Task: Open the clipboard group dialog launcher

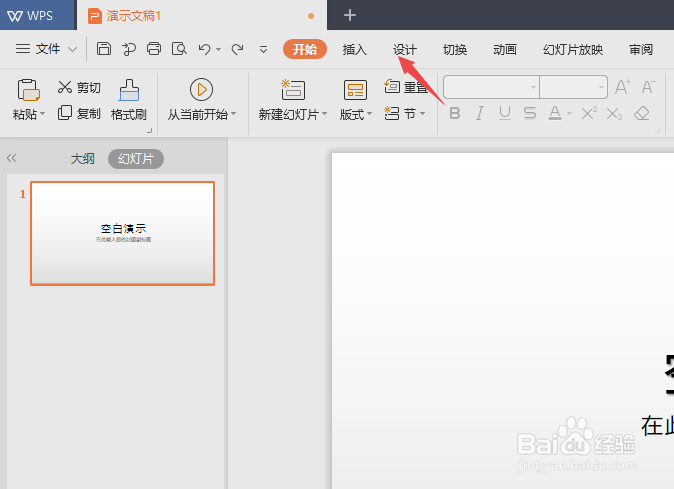Action: [150, 130]
